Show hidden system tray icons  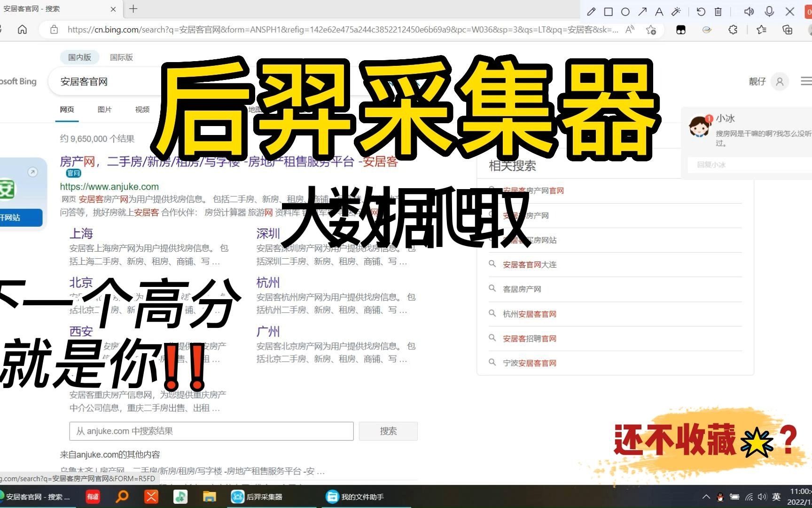click(706, 497)
